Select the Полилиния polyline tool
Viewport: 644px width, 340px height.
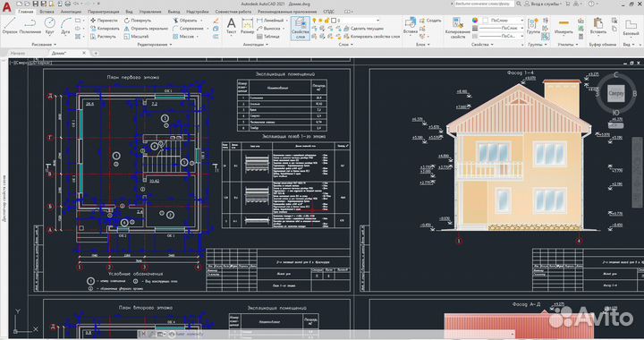30,25
